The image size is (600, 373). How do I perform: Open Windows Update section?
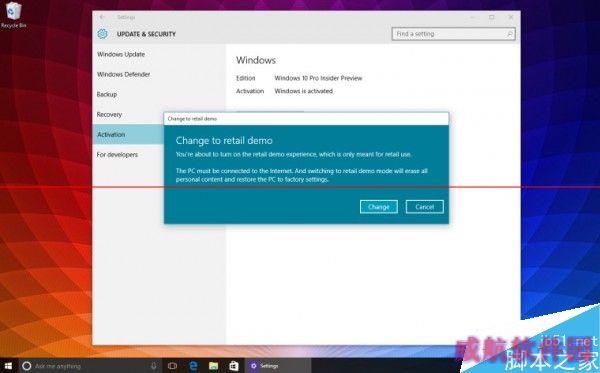click(121, 54)
